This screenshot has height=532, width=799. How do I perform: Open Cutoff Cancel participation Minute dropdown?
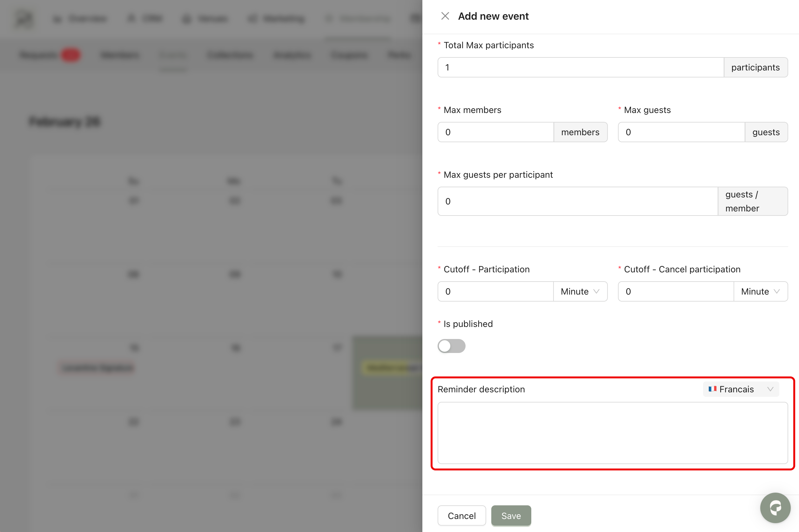point(760,291)
